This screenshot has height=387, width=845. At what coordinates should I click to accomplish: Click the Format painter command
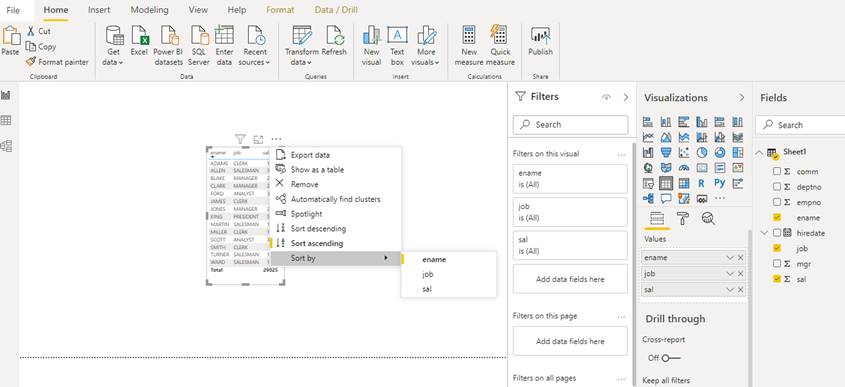coord(57,62)
